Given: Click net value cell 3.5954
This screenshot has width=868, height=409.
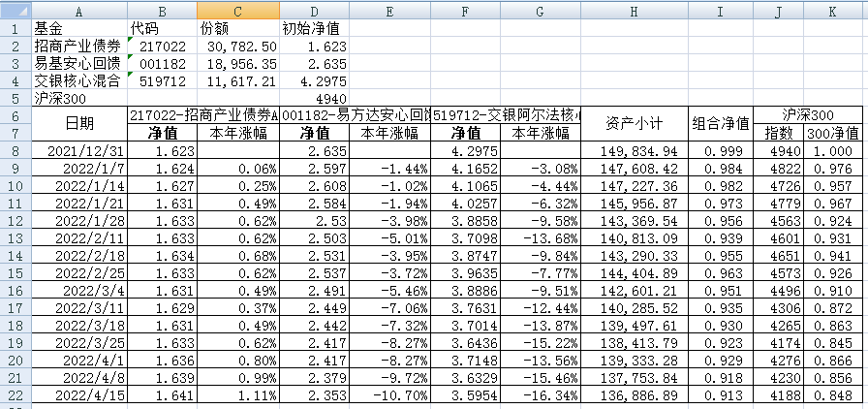Looking at the screenshot, I should [x=466, y=396].
